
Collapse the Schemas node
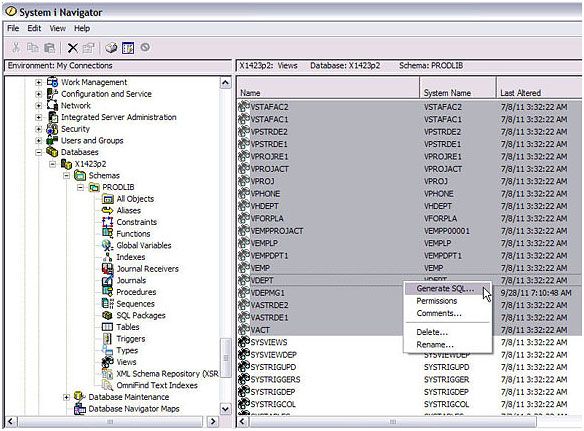point(66,175)
